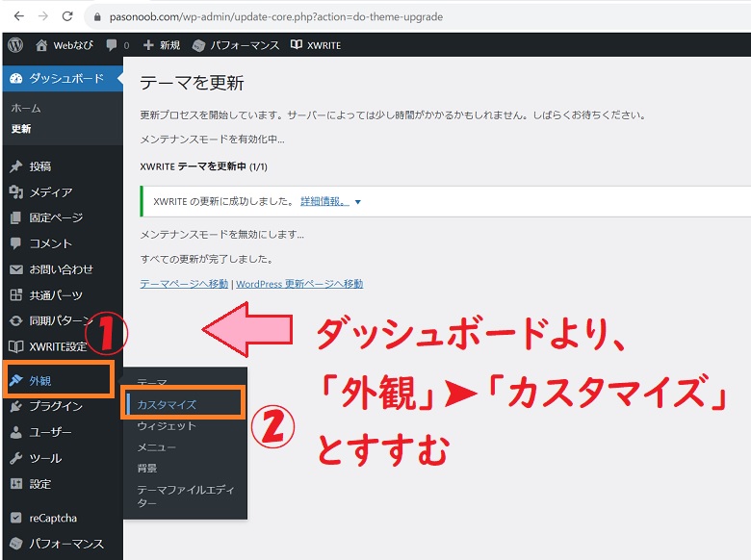Click the plus icon for 新規
Viewport: 751px width, 560px height.
point(148,45)
